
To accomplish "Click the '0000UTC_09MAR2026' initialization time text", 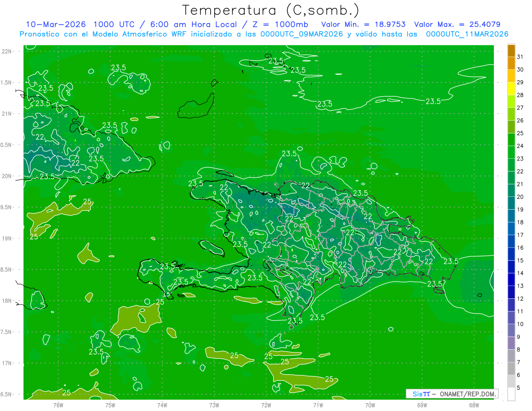I will coord(302,34).
